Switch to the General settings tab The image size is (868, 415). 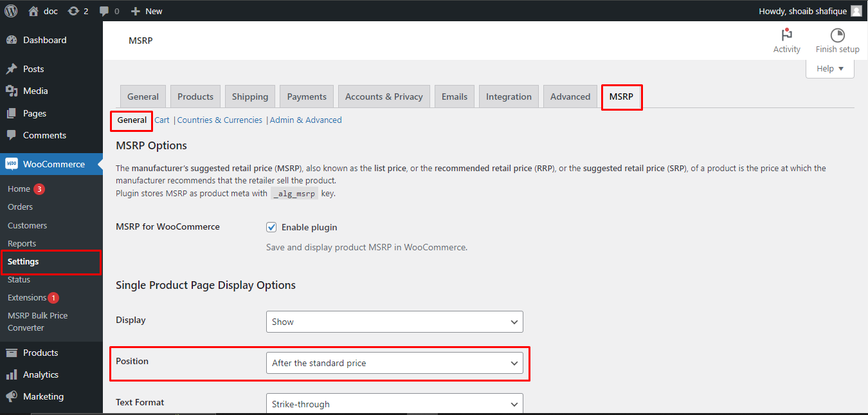[143, 97]
